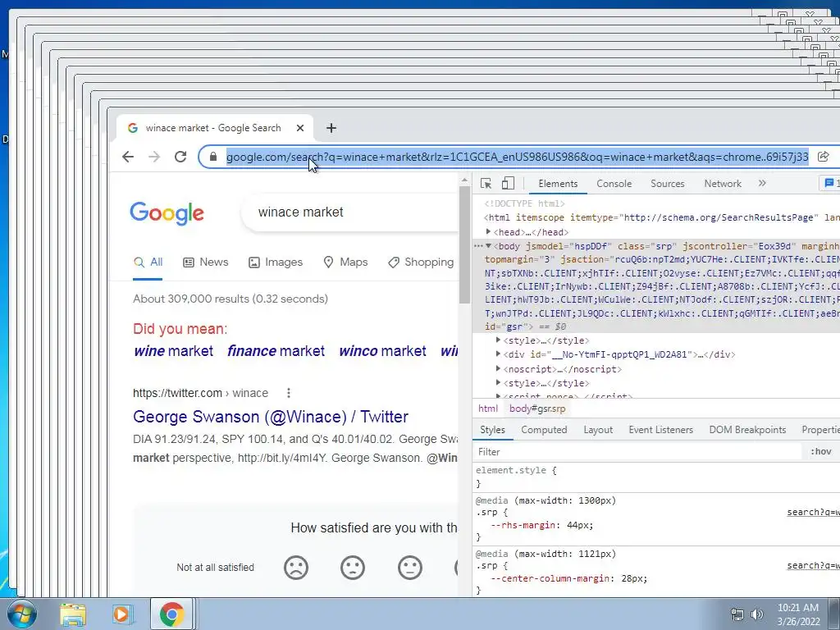Select the Computed pane tab
Screen dimensions: 840x630
tap(544, 430)
